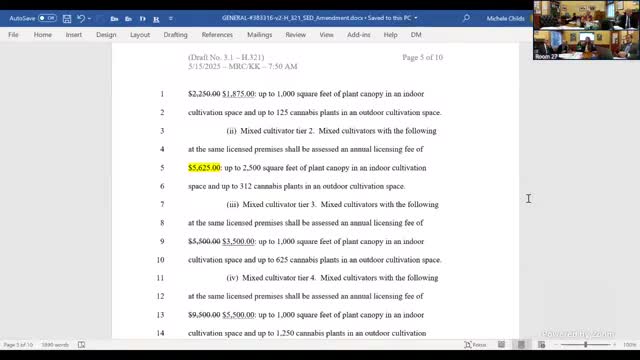Viewport: 640px width, 360px height.
Task: Switch to Read Mode view icon
Action: click(x=501, y=345)
